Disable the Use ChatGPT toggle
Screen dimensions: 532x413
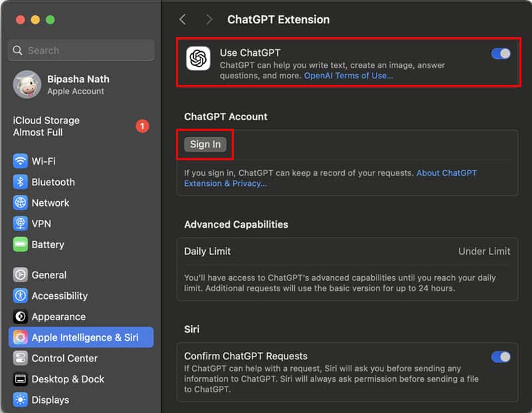click(501, 54)
